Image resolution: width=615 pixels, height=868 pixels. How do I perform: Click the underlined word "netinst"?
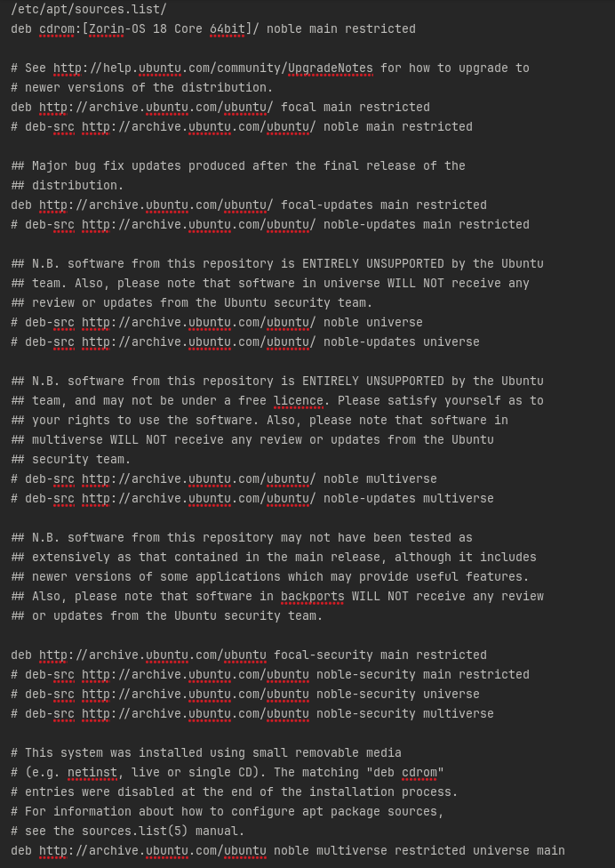coord(95,773)
